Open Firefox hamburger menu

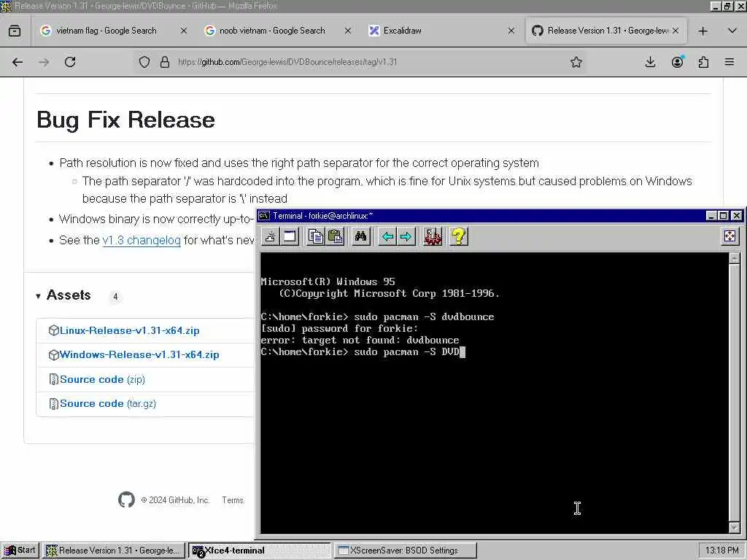(729, 62)
